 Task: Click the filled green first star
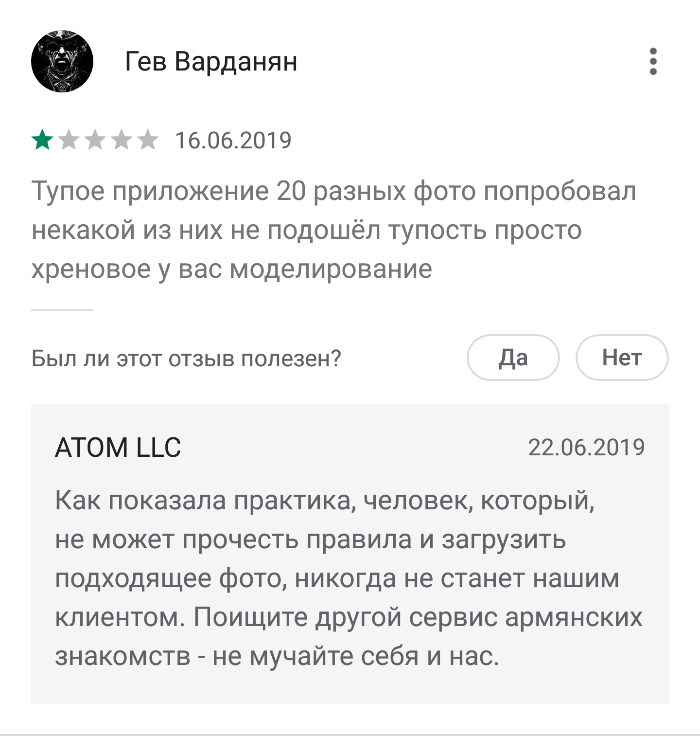[x=43, y=140]
